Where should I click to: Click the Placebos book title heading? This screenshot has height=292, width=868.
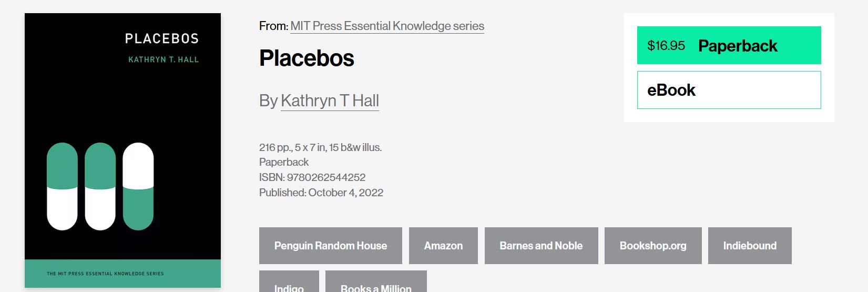pyautogui.click(x=307, y=58)
